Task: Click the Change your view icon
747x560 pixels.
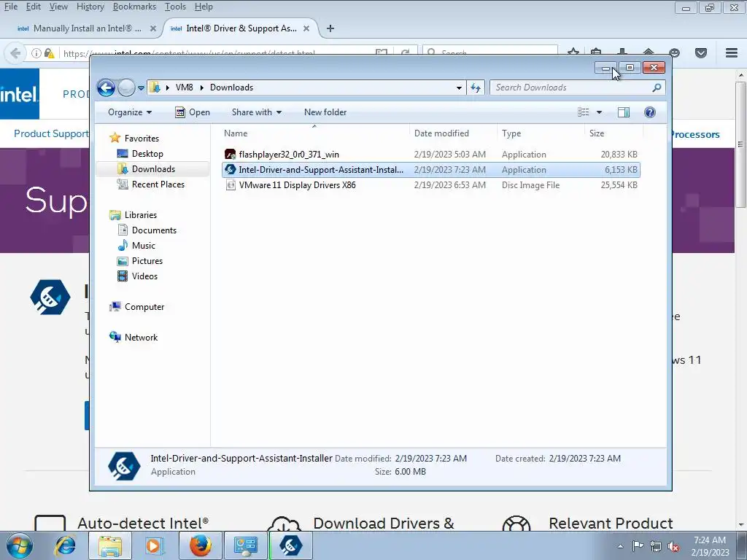Action: click(584, 112)
